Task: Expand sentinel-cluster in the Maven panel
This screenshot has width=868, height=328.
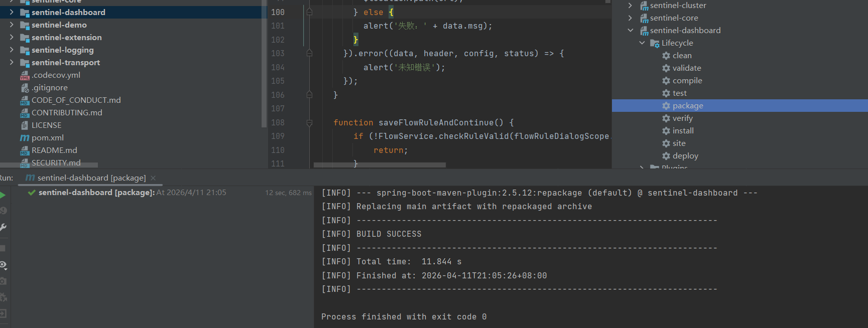Action: [631, 6]
